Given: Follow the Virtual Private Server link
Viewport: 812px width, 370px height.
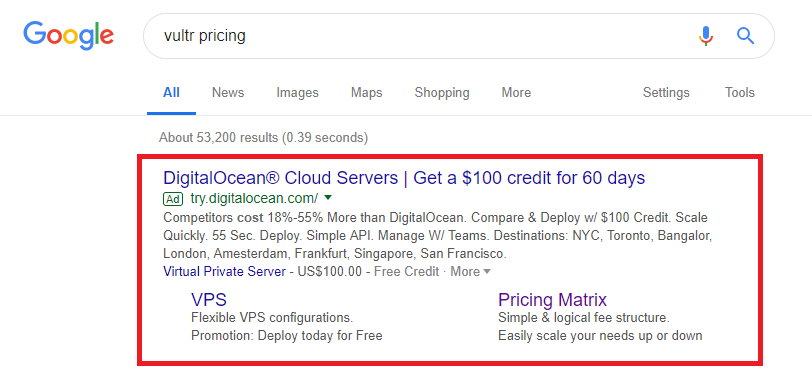Looking at the screenshot, I should [x=224, y=272].
